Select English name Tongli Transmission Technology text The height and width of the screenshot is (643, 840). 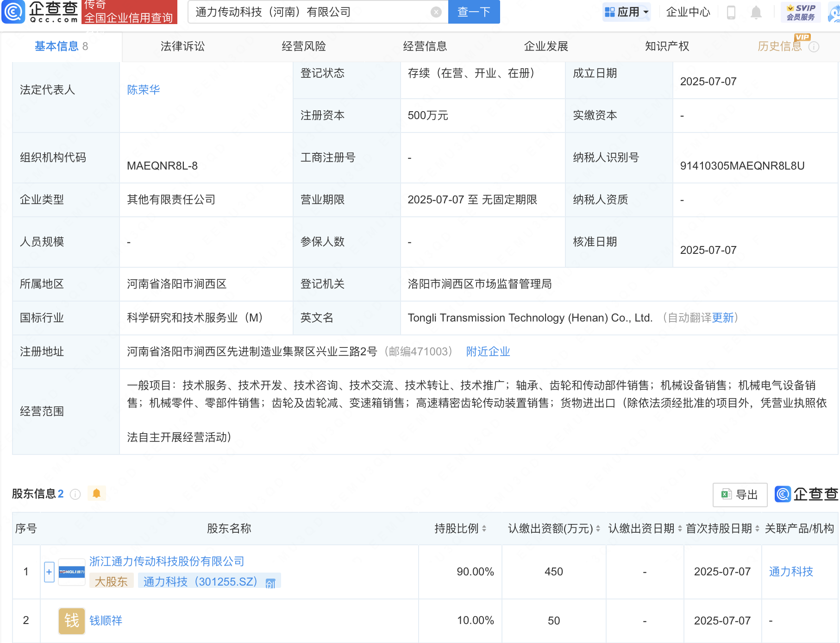(530, 318)
